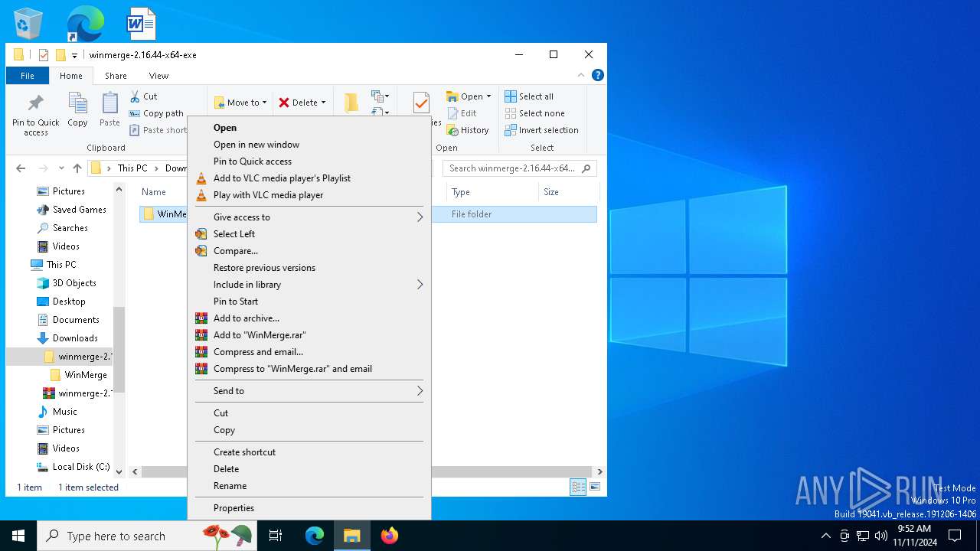Open the Recycle Bin desktop icon
The width and height of the screenshot is (980, 551).
(x=28, y=24)
